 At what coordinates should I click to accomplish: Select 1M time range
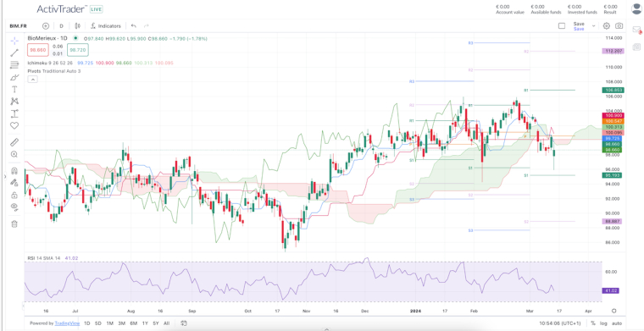pos(109,323)
